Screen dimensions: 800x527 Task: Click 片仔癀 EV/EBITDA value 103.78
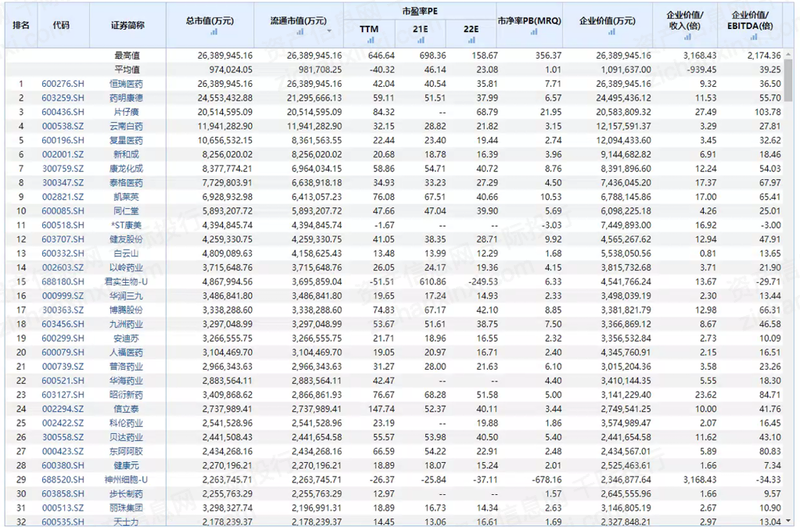coord(767,112)
